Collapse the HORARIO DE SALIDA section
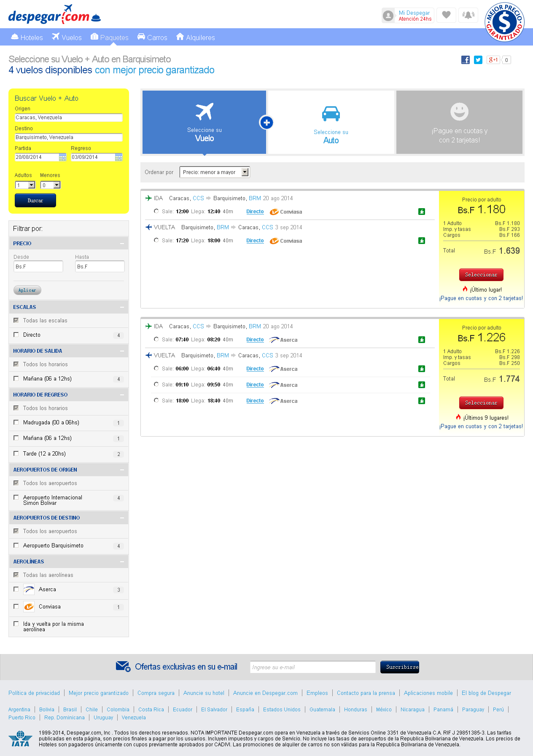 tap(122, 351)
